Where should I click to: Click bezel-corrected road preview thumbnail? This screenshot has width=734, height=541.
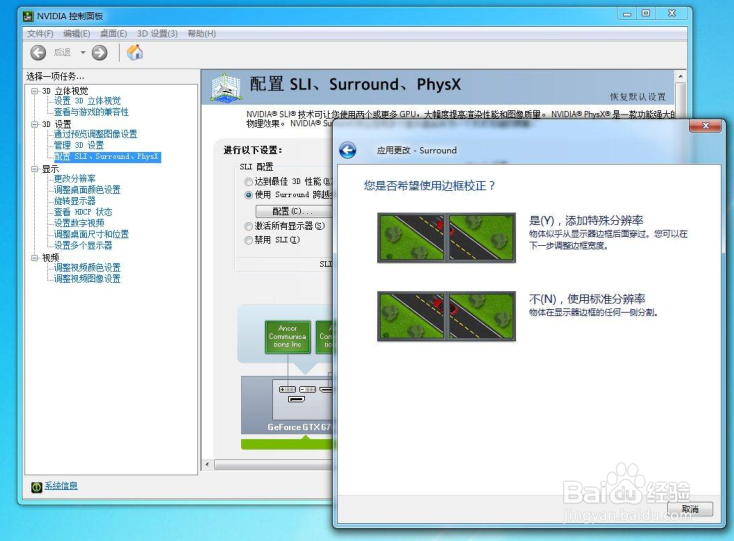[x=447, y=238]
